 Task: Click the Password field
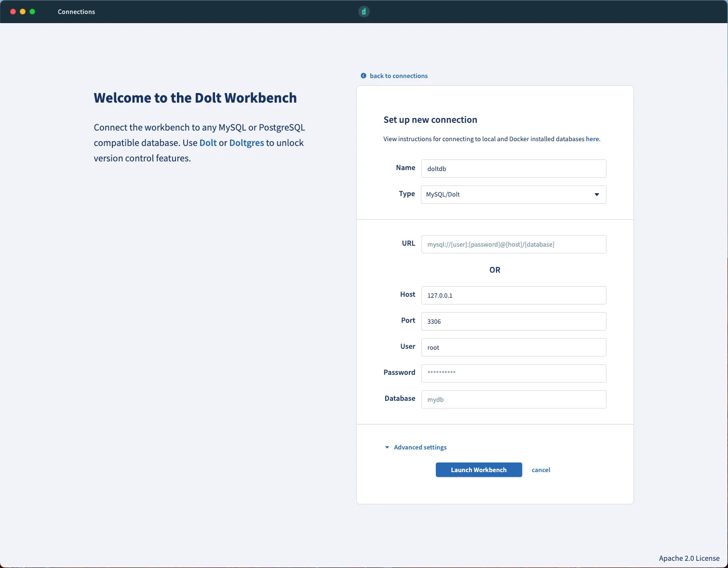click(513, 373)
